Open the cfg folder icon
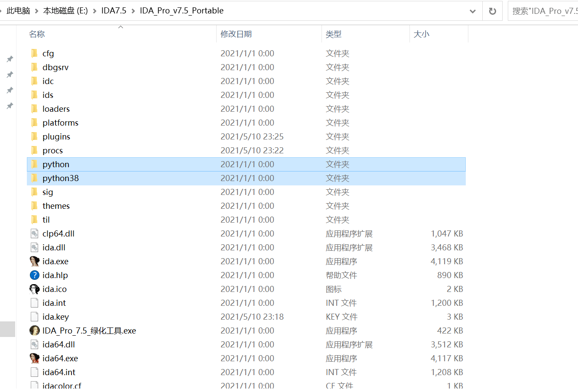 coord(35,53)
